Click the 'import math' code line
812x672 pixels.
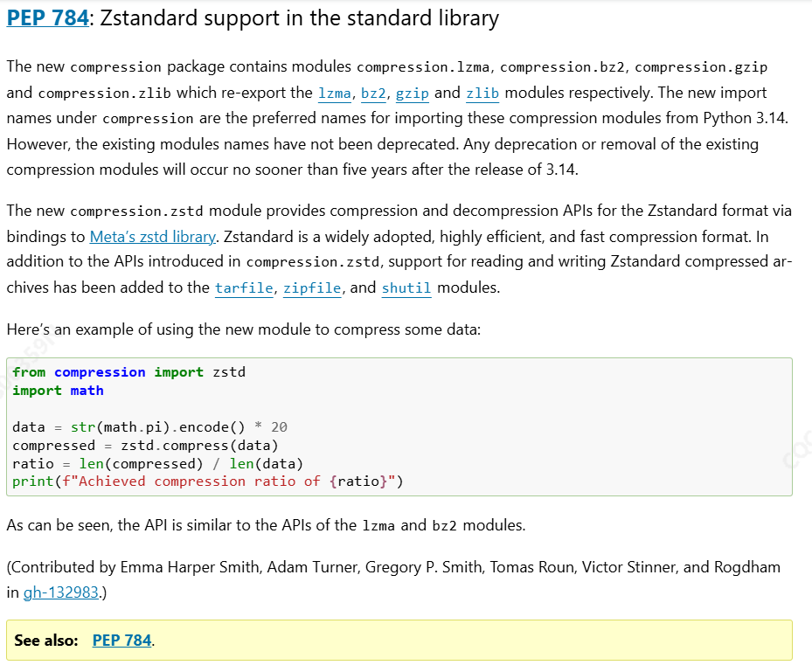(x=58, y=391)
